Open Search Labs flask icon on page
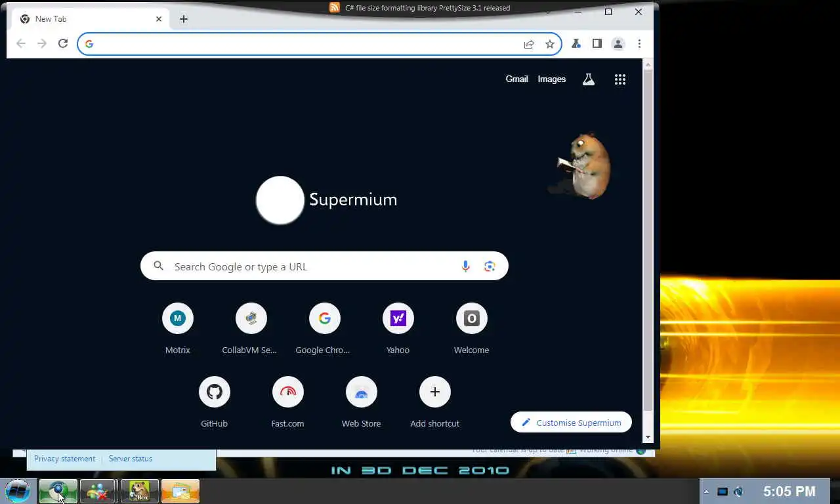840x504 pixels. tap(589, 79)
